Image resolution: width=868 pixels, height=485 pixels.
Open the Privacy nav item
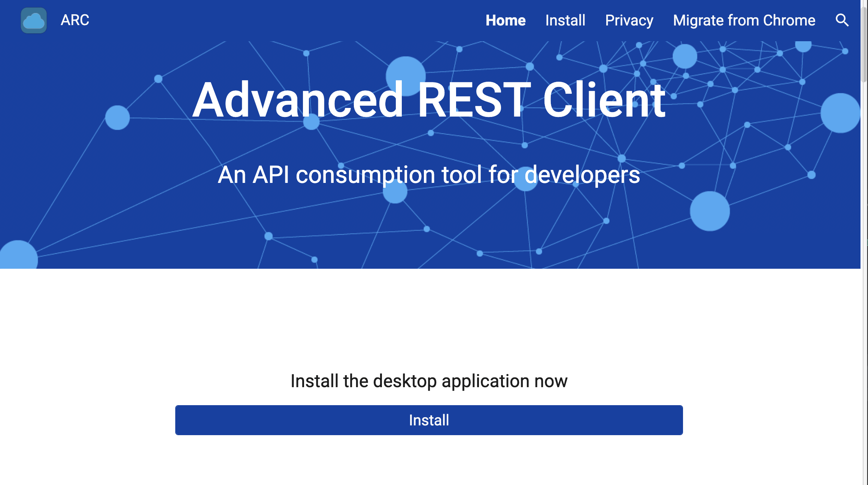pyautogui.click(x=629, y=20)
